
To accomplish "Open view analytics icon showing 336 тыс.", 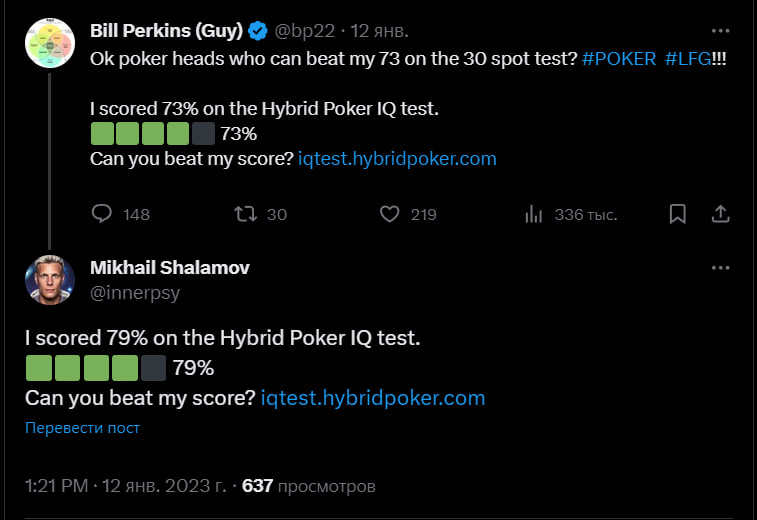I will pos(534,214).
